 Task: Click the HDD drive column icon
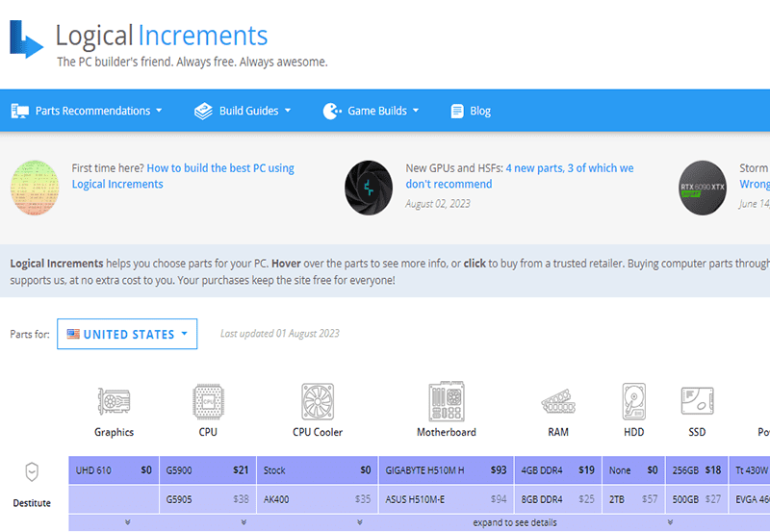pyautogui.click(x=634, y=401)
